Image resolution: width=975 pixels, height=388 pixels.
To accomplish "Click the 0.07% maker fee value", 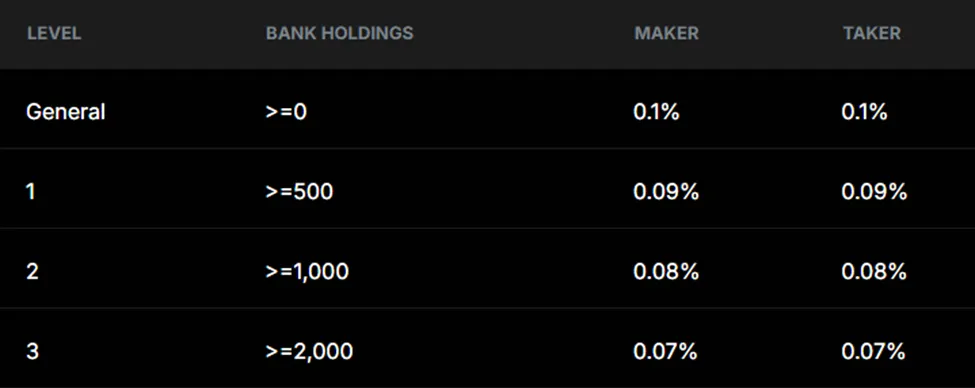I will tap(665, 351).
